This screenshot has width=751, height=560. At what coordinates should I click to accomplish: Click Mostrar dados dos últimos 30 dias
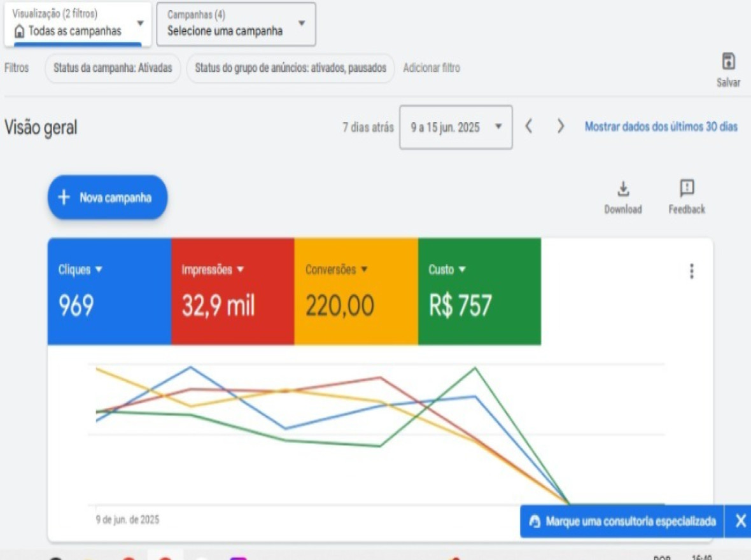661,127
